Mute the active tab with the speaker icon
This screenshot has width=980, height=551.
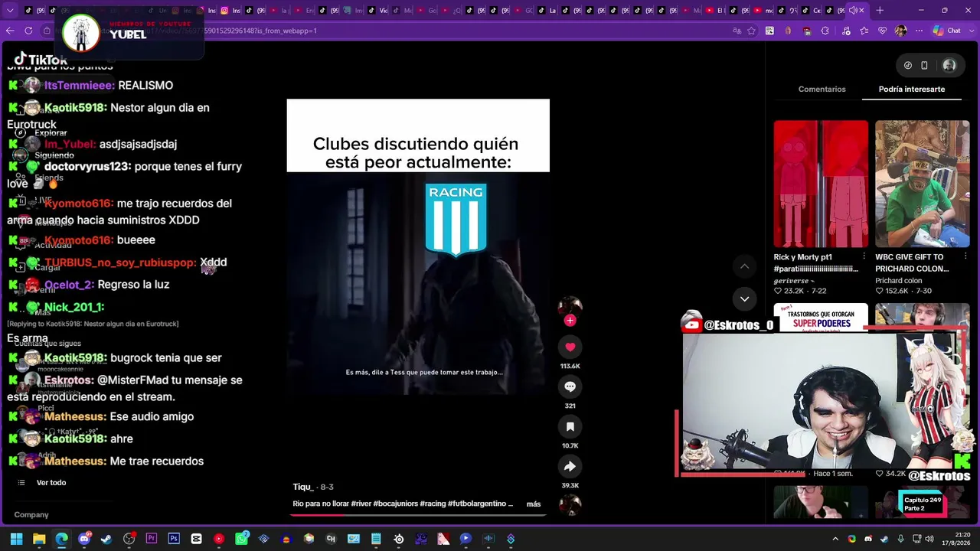coord(852,11)
